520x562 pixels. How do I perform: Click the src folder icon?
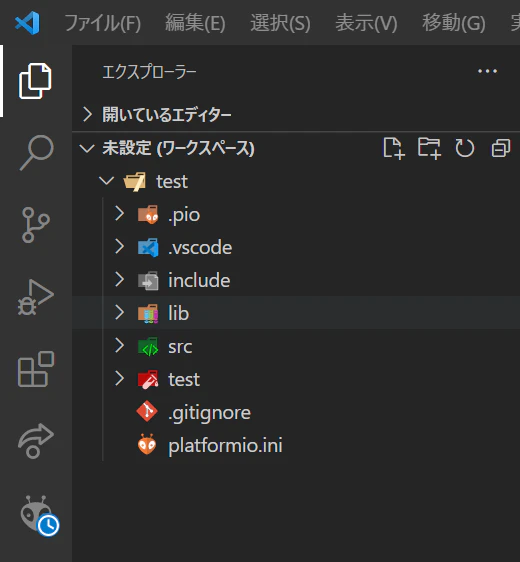point(148,346)
